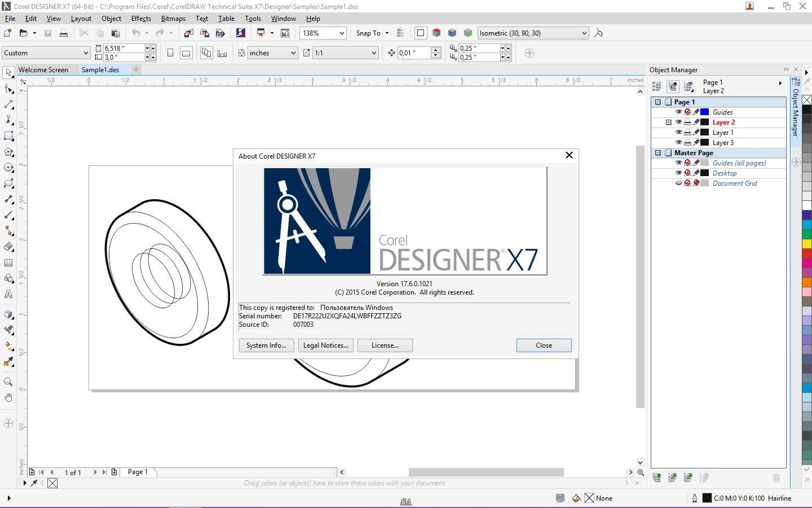Click the Page 1 tab at bottom
Viewport: 812px width, 508px height.
(138, 472)
